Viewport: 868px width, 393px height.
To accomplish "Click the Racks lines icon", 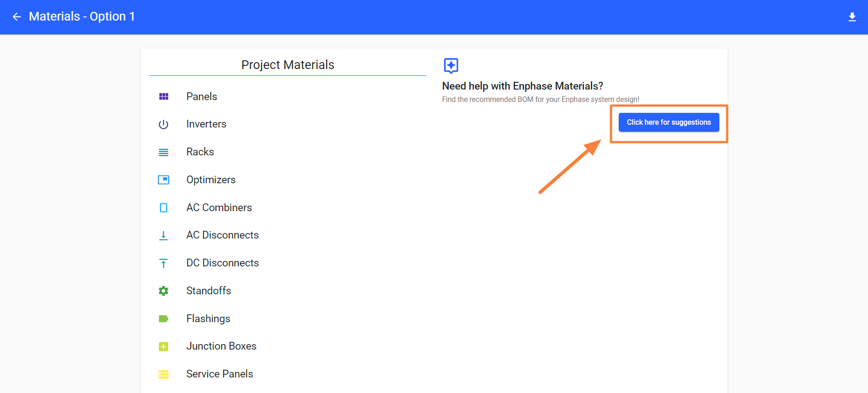I will pos(164,152).
